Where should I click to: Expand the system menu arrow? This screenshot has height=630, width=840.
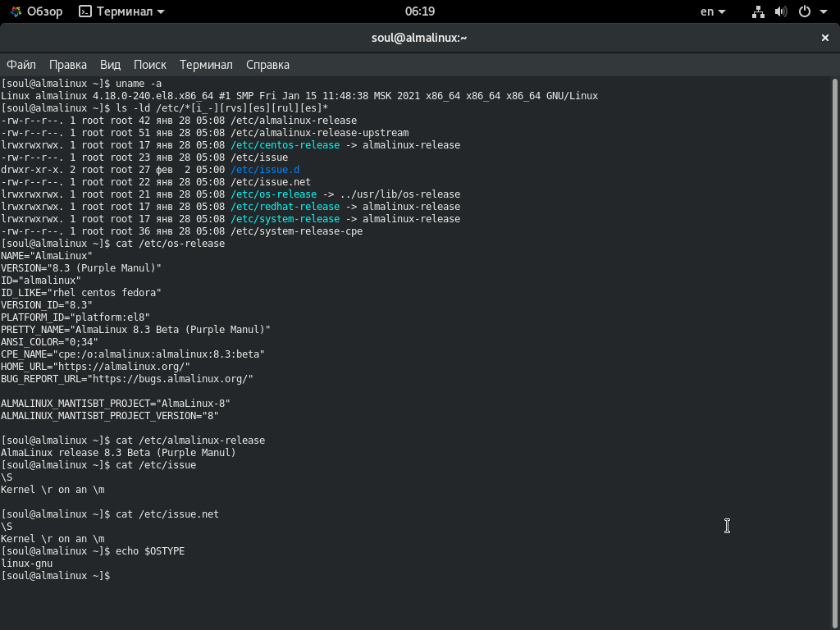click(x=824, y=11)
